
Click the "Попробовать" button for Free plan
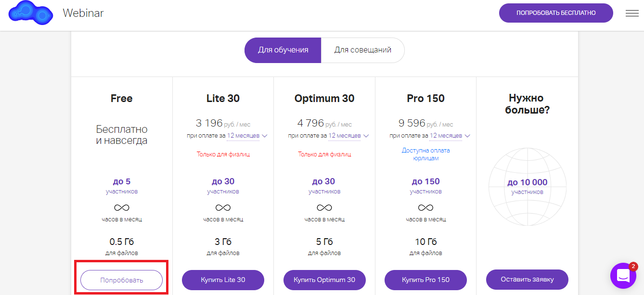(x=121, y=280)
